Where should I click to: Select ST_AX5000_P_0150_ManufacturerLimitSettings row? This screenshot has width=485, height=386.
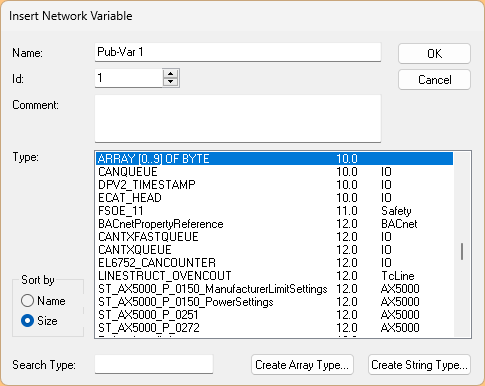coord(274,289)
